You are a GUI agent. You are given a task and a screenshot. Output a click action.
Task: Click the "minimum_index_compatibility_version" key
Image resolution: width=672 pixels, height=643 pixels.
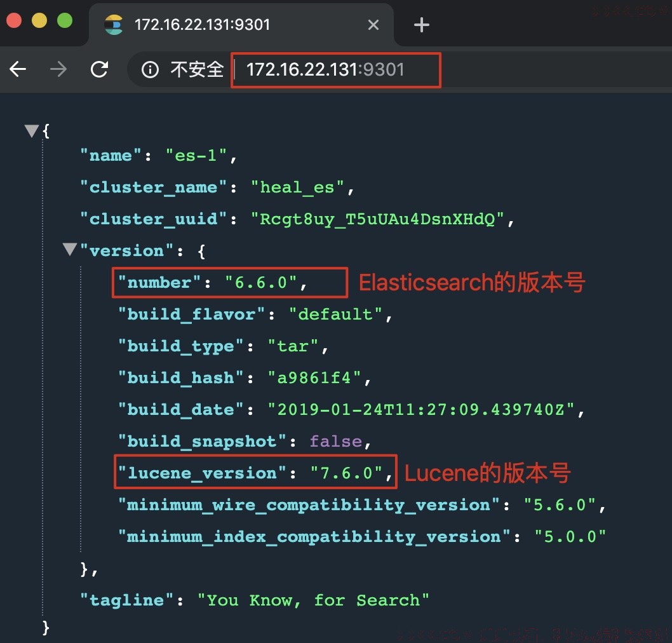(x=314, y=536)
